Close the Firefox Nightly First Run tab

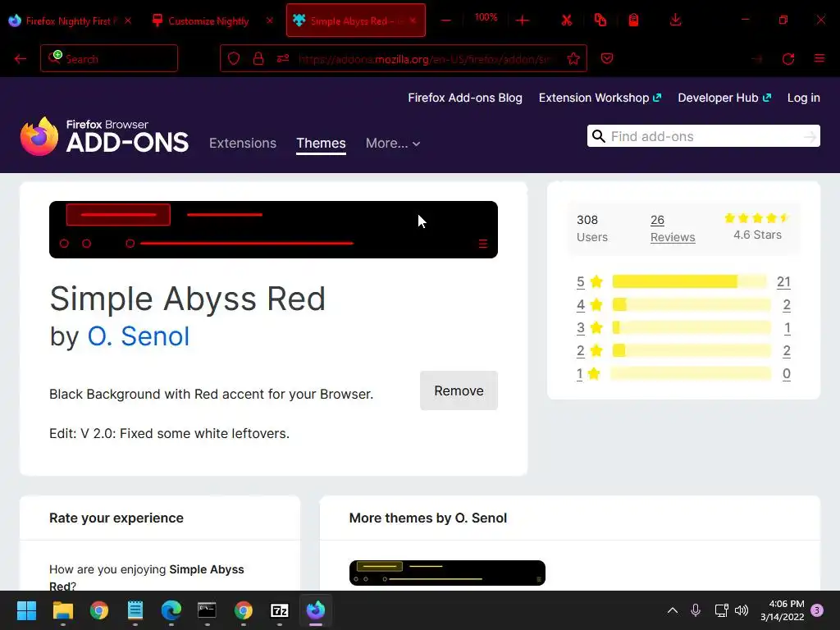(x=127, y=21)
